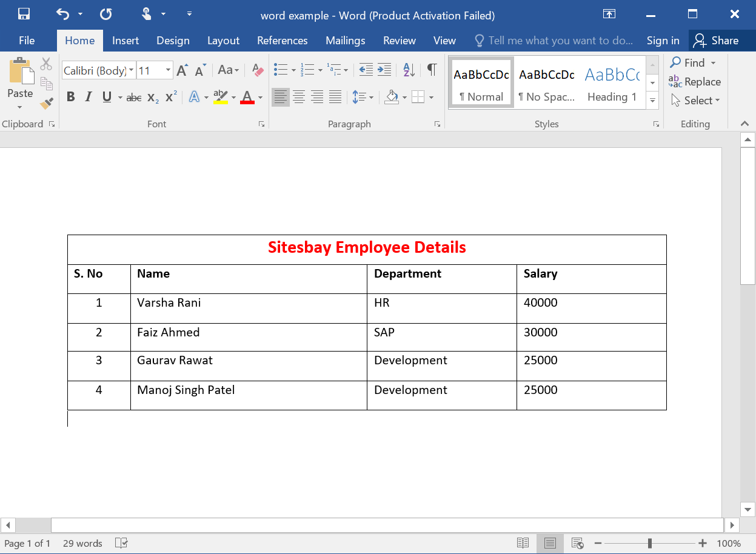Open line spacing dropdown

pos(363,97)
